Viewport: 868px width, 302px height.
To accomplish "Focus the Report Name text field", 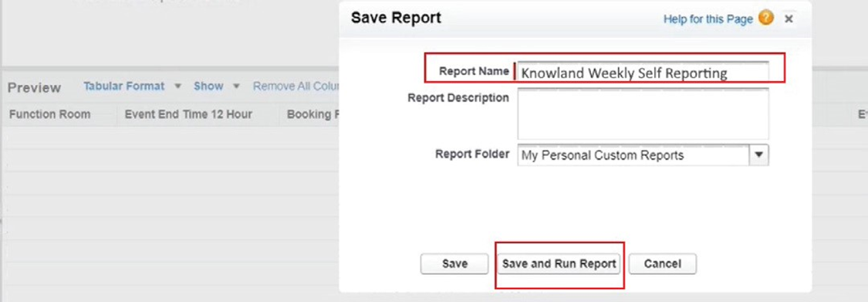I will coord(643,72).
